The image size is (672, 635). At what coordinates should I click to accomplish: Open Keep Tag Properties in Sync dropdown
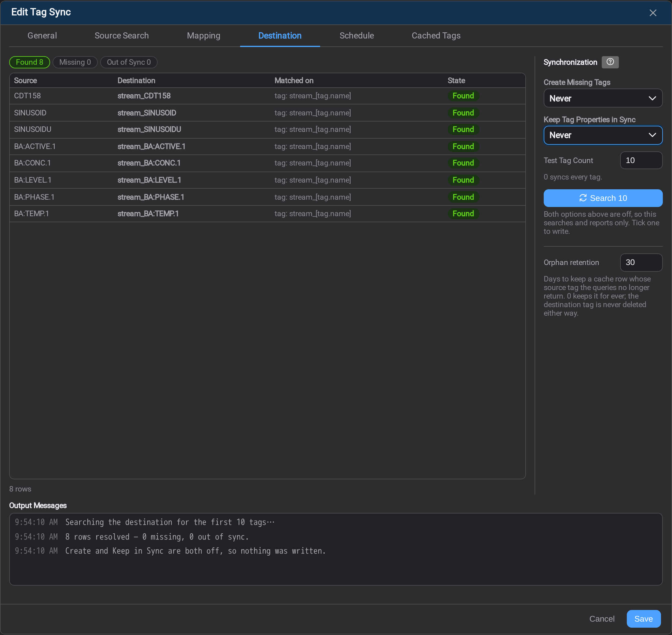click(603, 135)
